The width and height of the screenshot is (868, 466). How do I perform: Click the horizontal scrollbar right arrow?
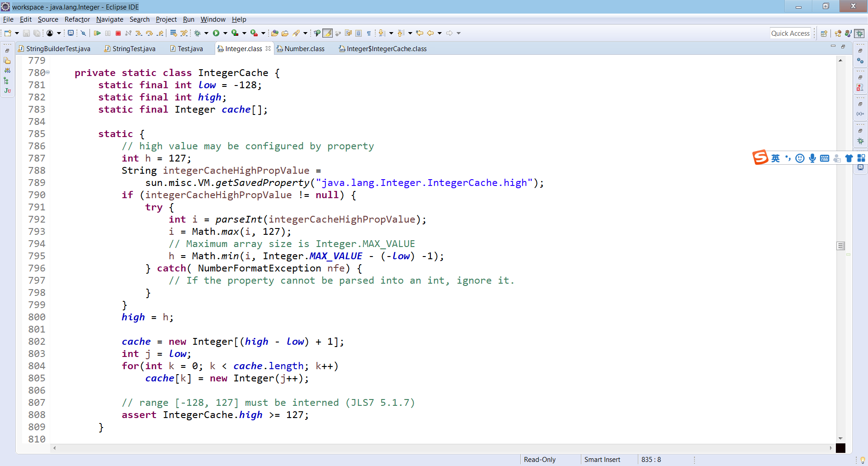click(830, 448)
